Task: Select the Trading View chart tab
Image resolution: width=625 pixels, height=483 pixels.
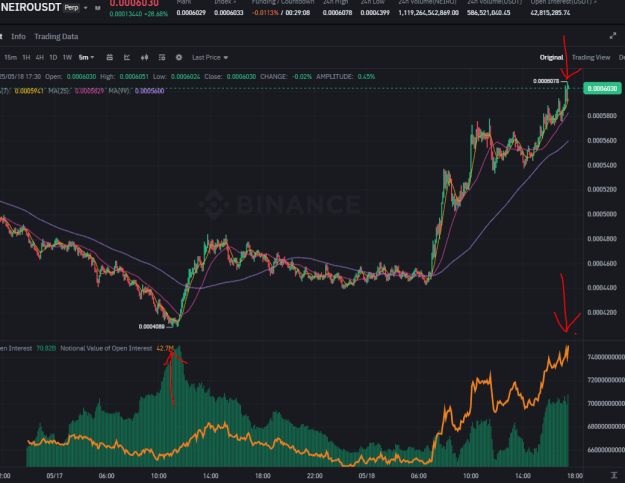Action: tap(591, 57)
